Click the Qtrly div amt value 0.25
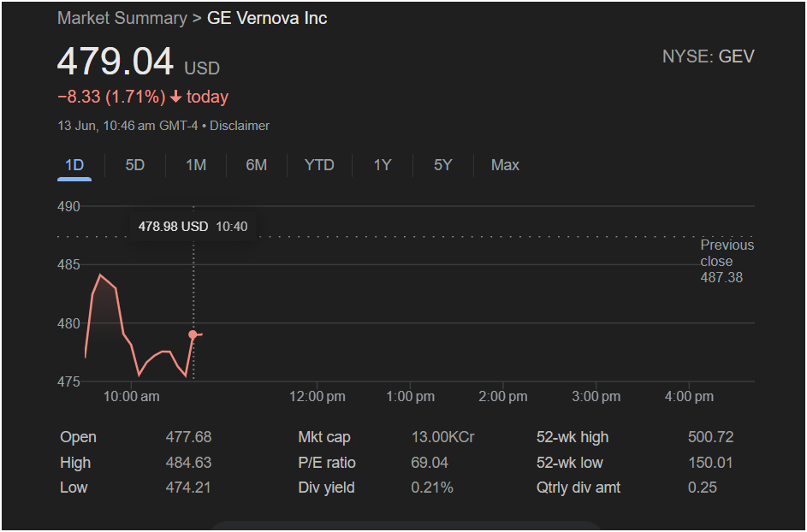The image size is (807, 532). tap(702, 488)
